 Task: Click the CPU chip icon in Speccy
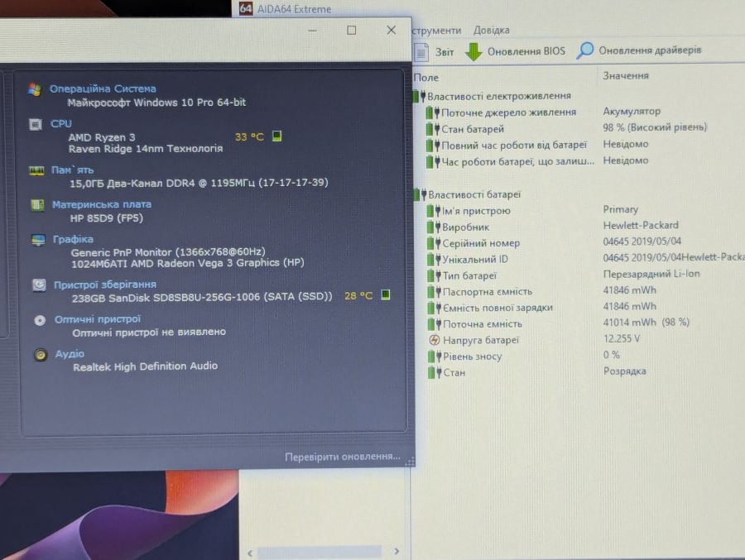point(36,124)
